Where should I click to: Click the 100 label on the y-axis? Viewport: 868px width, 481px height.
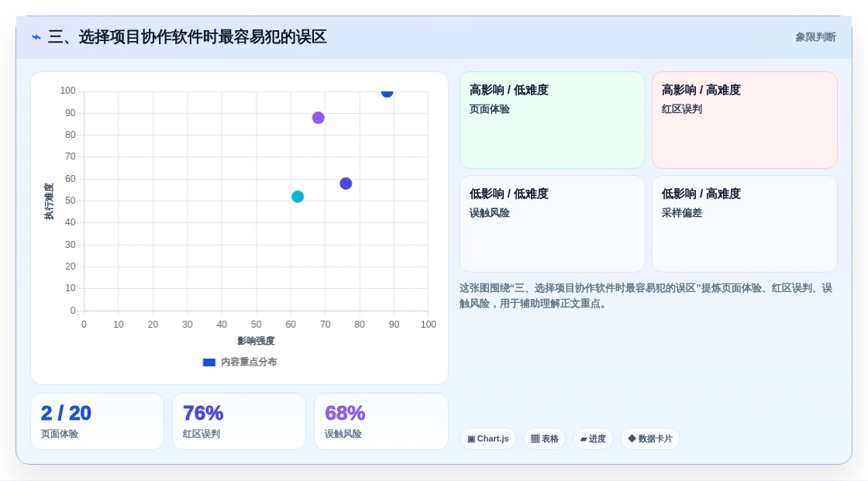click(x=67, y=91)
